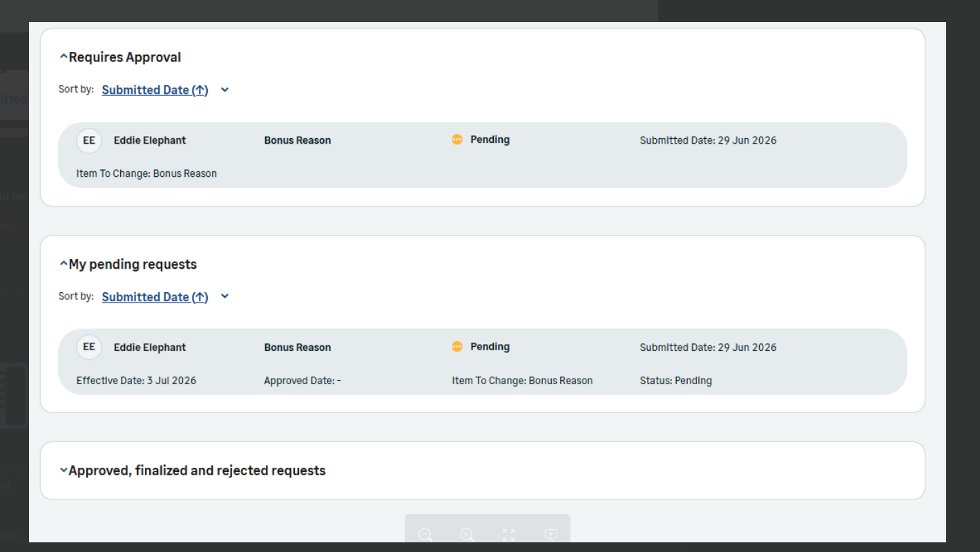Click the My pending requests heading
This screenshot has height=552, width=980.
[133, 265]
